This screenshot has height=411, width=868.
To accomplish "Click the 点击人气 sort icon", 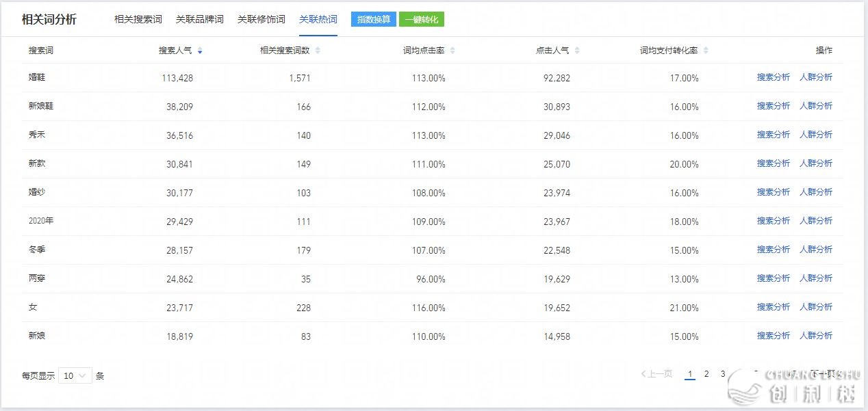I will (577, 51).
